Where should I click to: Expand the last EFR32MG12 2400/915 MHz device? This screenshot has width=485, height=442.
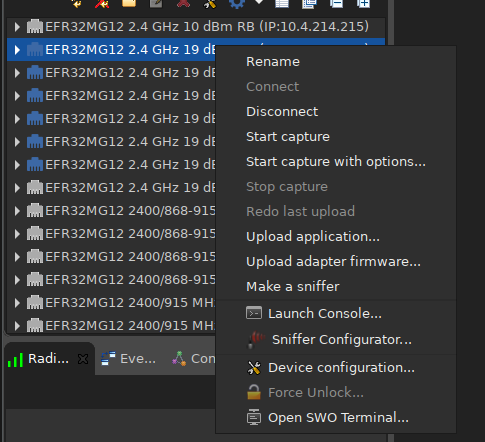click(17, 326)
